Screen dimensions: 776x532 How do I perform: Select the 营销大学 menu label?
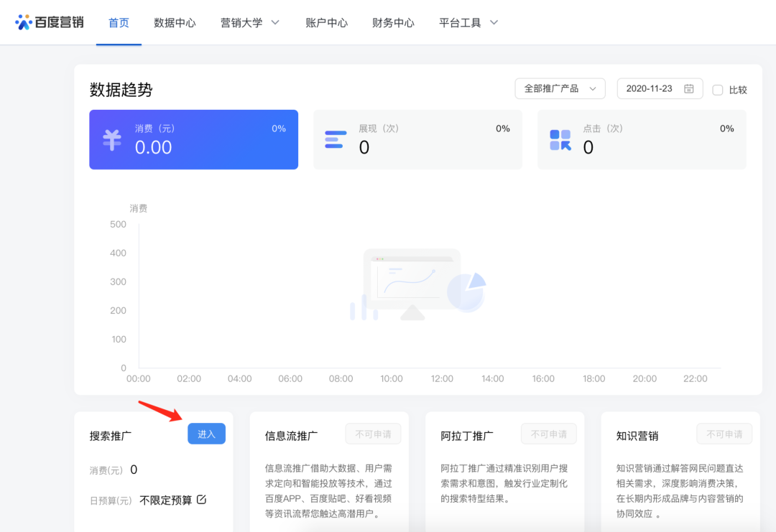click(241, 23)
